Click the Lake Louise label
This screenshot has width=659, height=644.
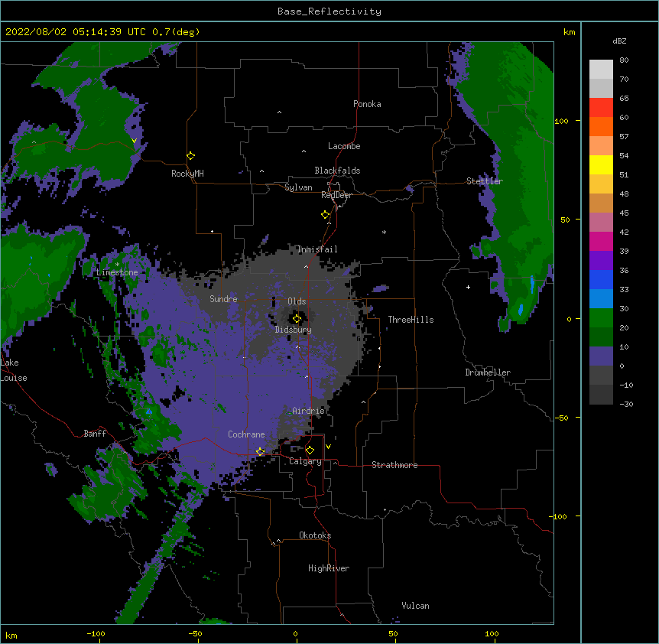(14, 370)
